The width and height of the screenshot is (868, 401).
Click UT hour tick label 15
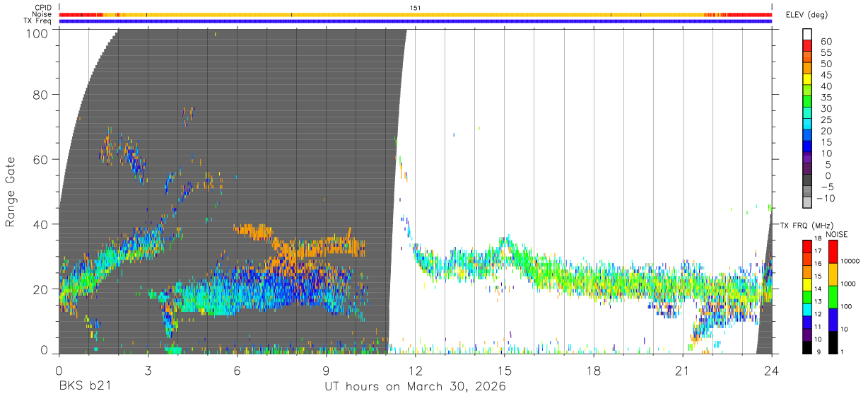pyautogui.click(x=504, y=371)
